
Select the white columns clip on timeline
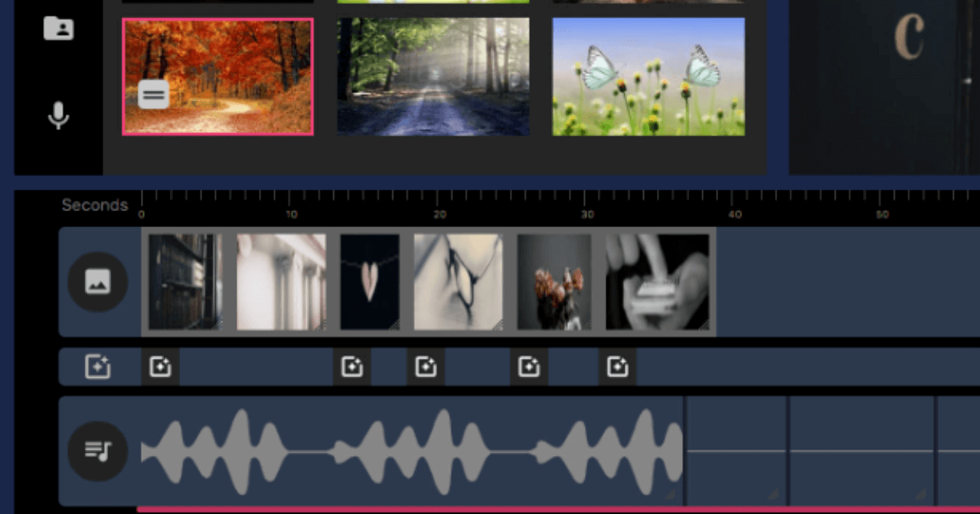pyautogui.click(x=282, y=281)
